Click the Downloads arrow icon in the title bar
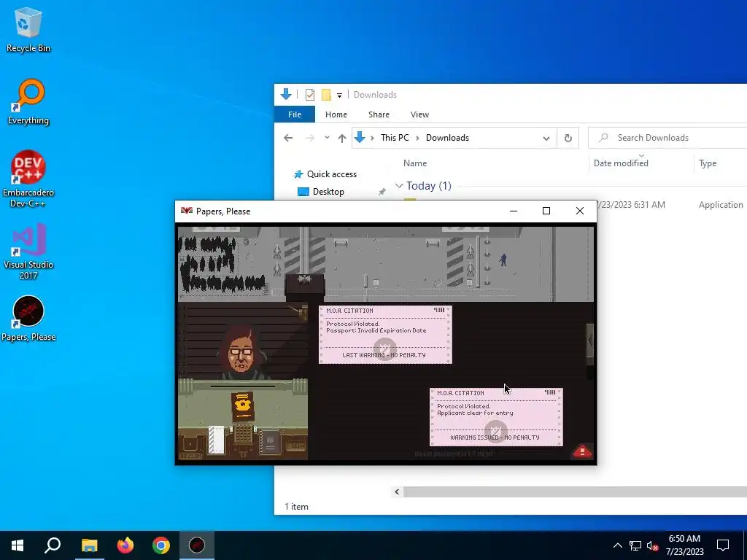This screenshot has width=747, height=560. pos(286,94)
